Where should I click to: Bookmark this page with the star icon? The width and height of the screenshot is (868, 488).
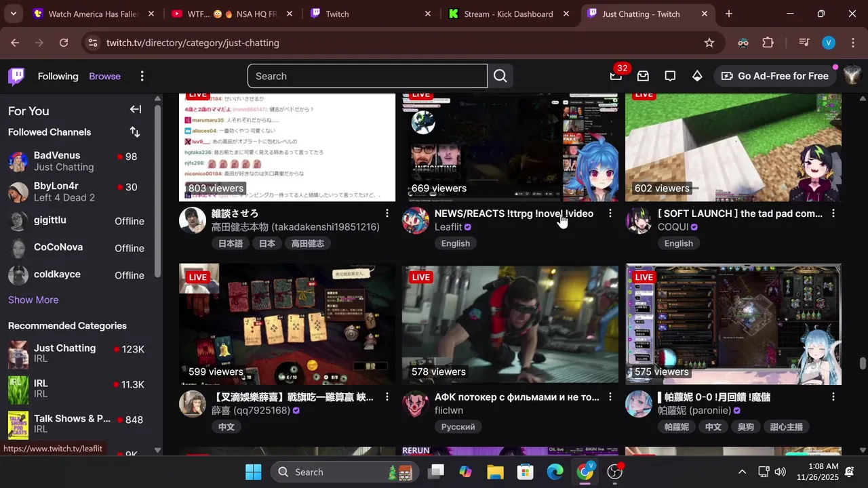pyautogui.click(x=709, y=43)
